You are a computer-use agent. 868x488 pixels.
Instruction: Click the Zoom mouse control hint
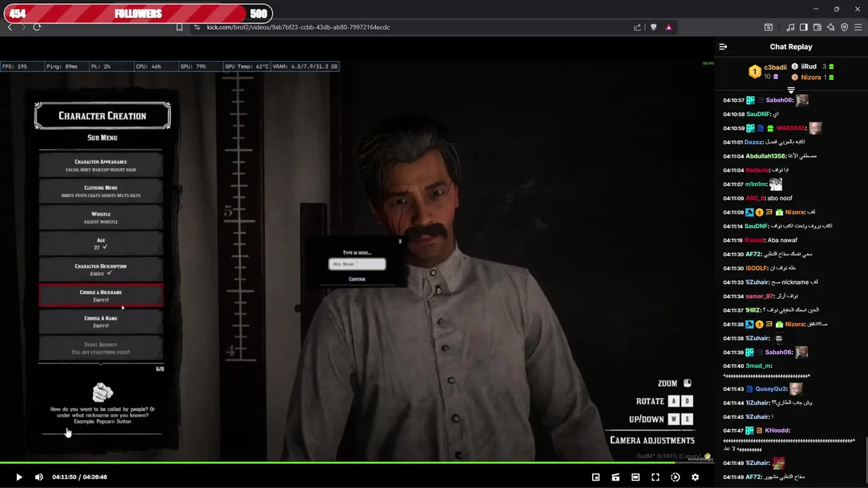click(x=688, y=383)
